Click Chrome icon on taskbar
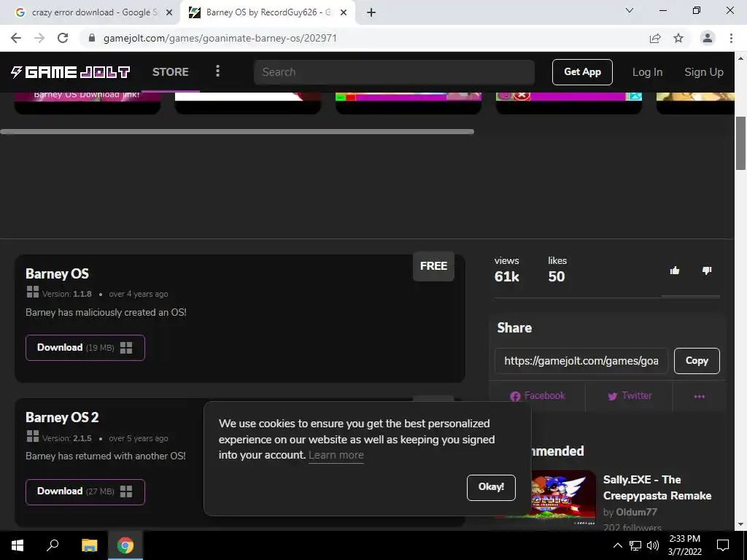The width and height of the screenshot is (747, 560). point(125,545)
